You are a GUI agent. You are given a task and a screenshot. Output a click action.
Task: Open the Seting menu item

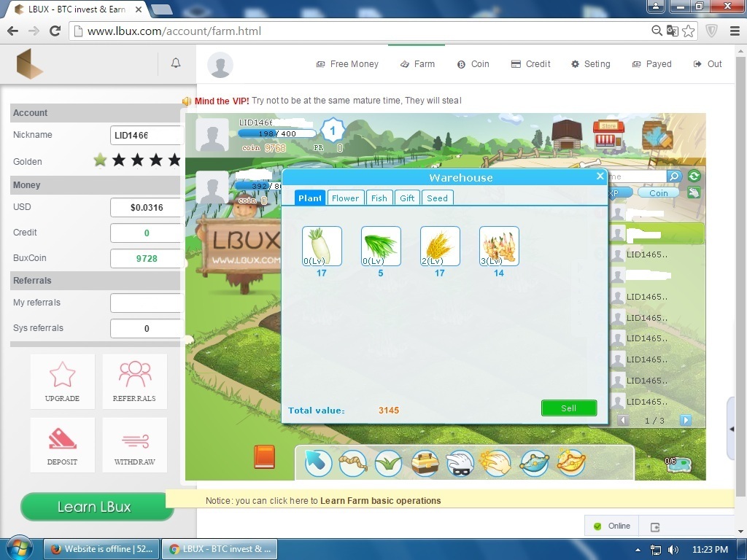click(591, 64)
